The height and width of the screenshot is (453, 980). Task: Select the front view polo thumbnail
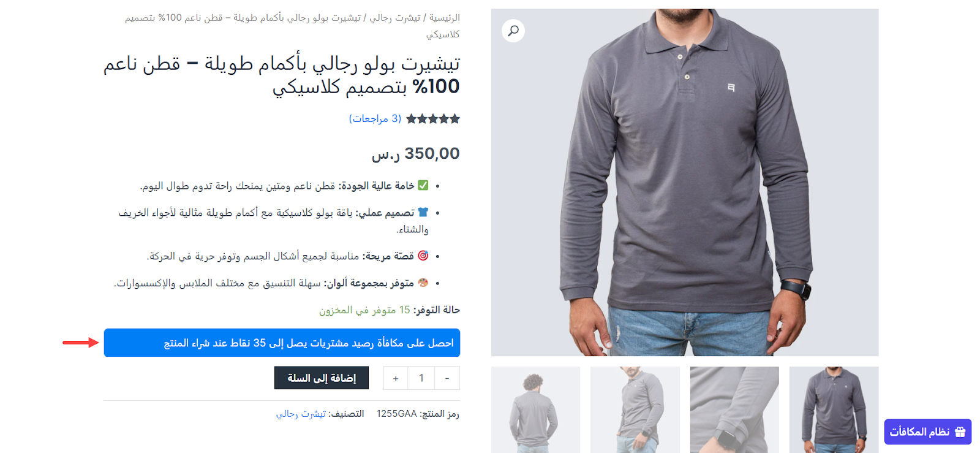pyautogui.click(x=834, y=409)
